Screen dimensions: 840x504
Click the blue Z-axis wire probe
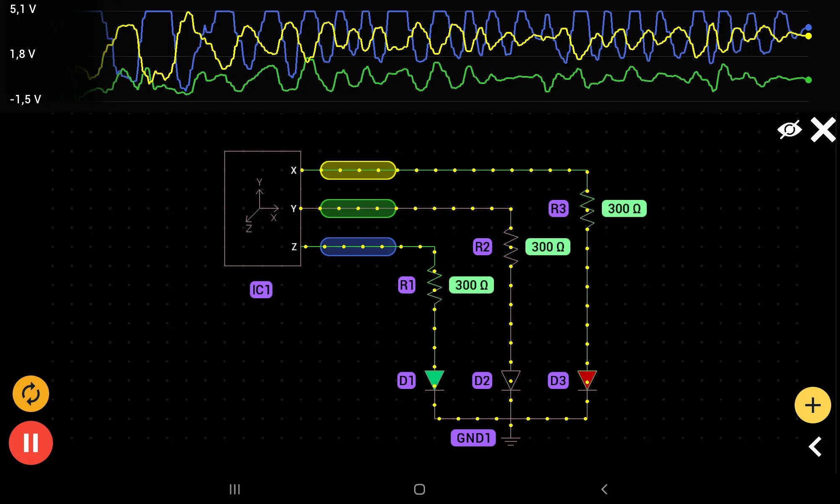358,247
